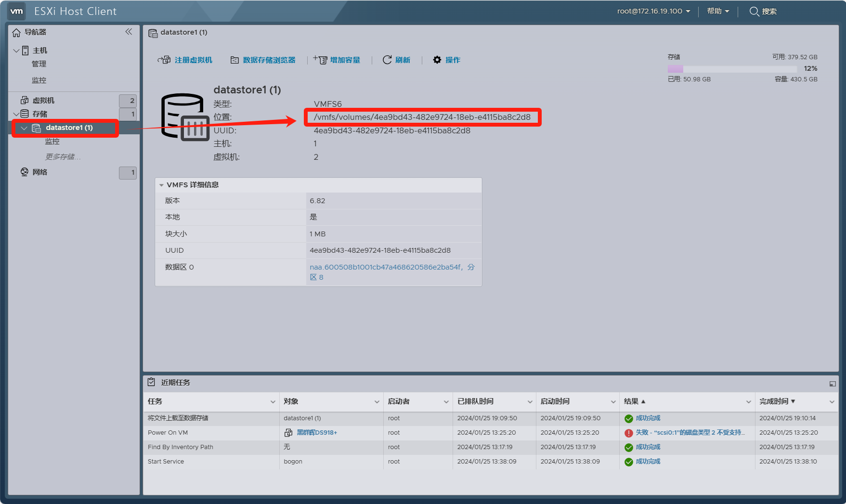Open the datastore browser (数据存储浏览器) icon

(234, 60)
